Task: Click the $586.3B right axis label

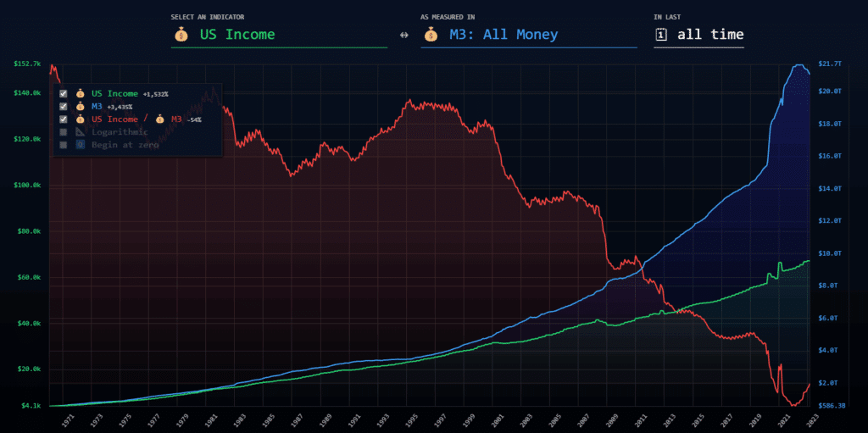Action: coord(832,406)
